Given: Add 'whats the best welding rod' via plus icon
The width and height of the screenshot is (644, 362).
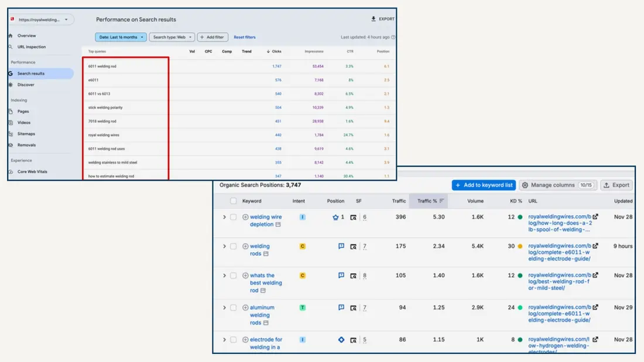Looking at the screenshot, I should (x=245, y=275).
